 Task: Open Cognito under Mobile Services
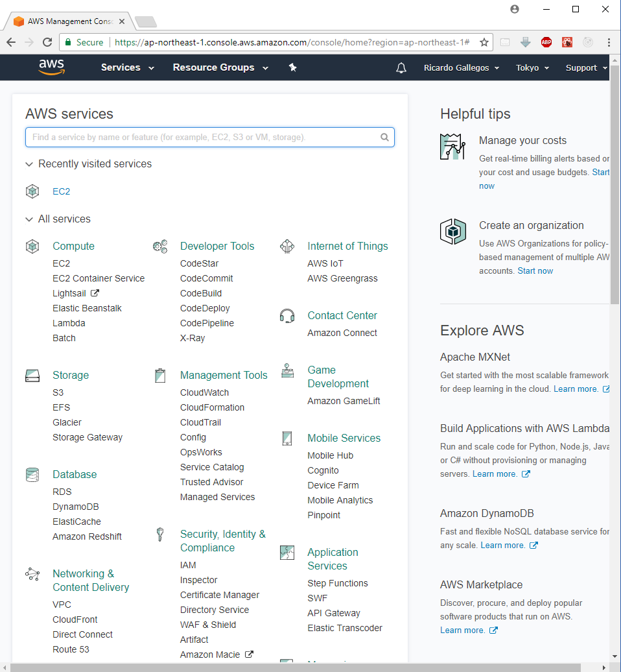click(x=323, y=470)
